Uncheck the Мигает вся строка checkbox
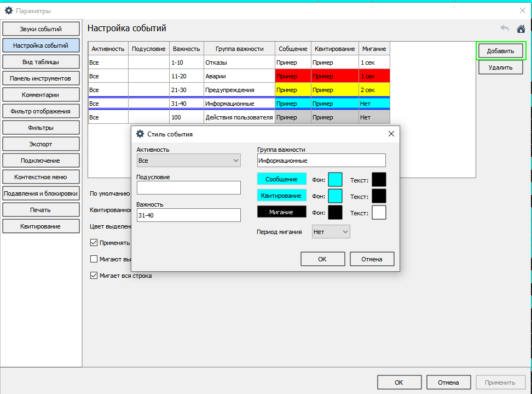The height and width of the screenshot is (394, 532). coord(94,276)
